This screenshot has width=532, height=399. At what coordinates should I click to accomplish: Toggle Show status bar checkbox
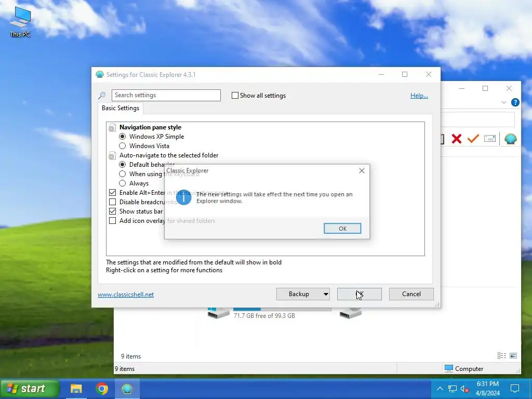(112, 211)
